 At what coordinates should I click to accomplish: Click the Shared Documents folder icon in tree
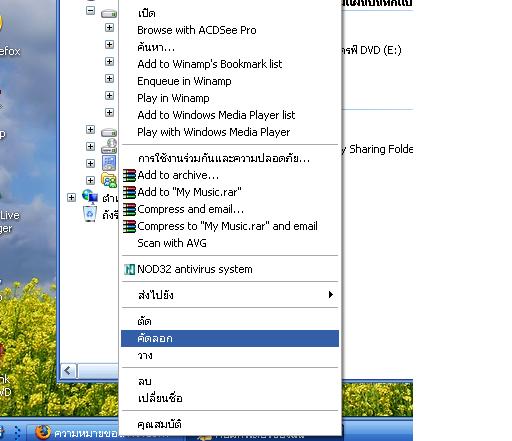[109, 180]
